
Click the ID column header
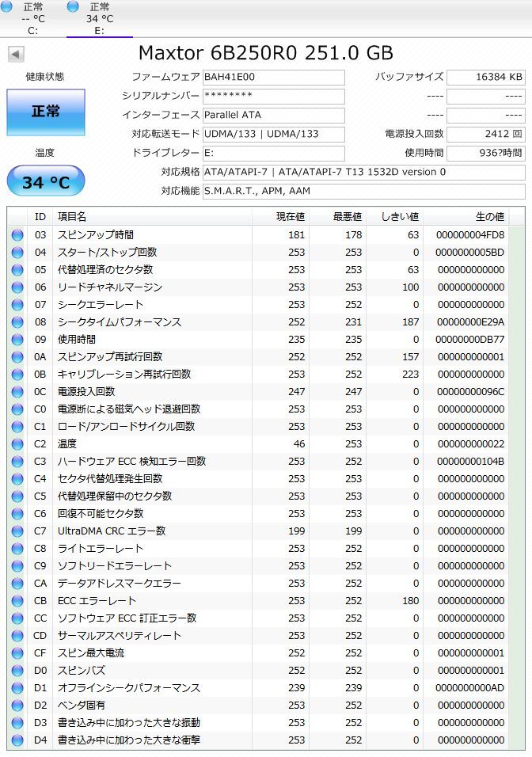40,217
